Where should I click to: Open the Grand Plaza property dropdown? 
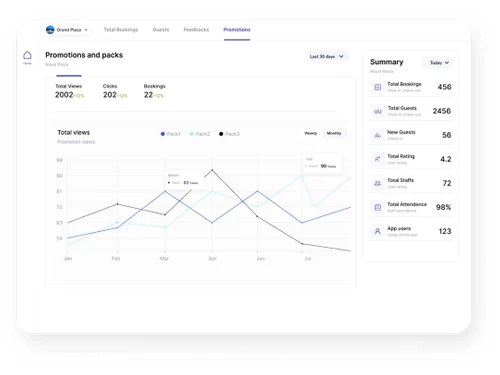(67, 30)
